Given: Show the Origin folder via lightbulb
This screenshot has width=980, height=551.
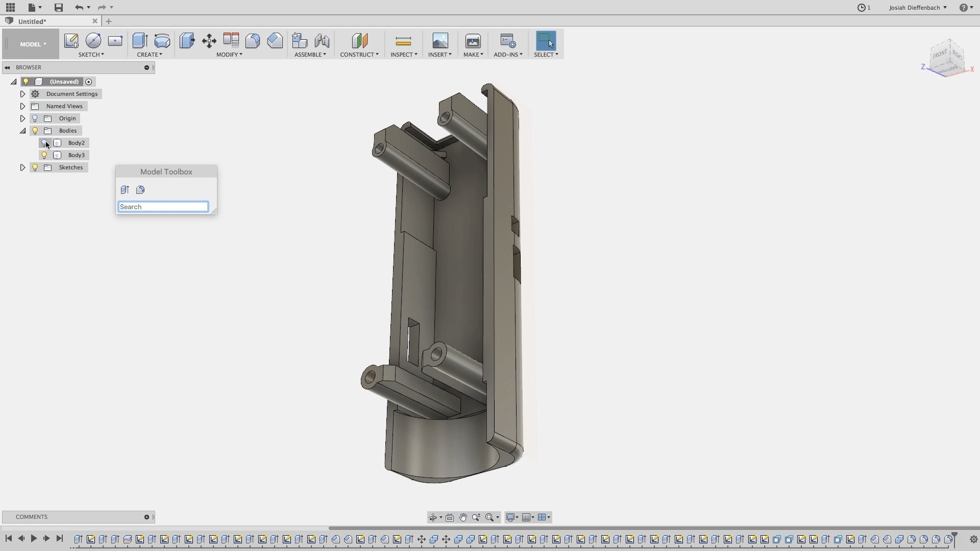Looking at the screenshot, I should point(35,118).
